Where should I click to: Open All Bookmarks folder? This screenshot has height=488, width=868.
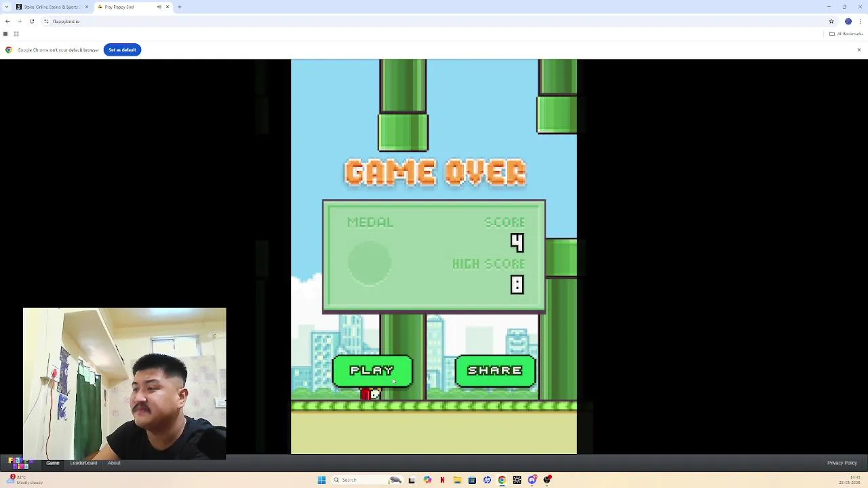846,34
